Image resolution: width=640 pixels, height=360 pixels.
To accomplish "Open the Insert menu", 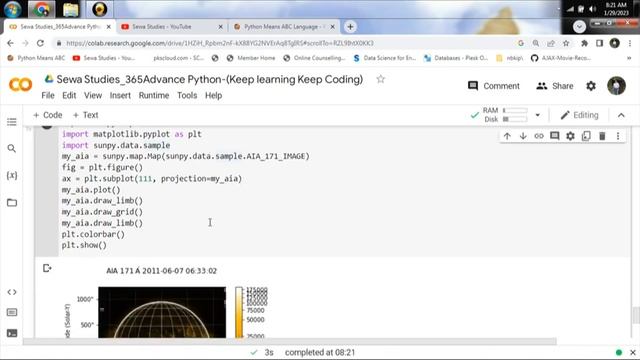I will pyautogui.click(x=120, y=96).
